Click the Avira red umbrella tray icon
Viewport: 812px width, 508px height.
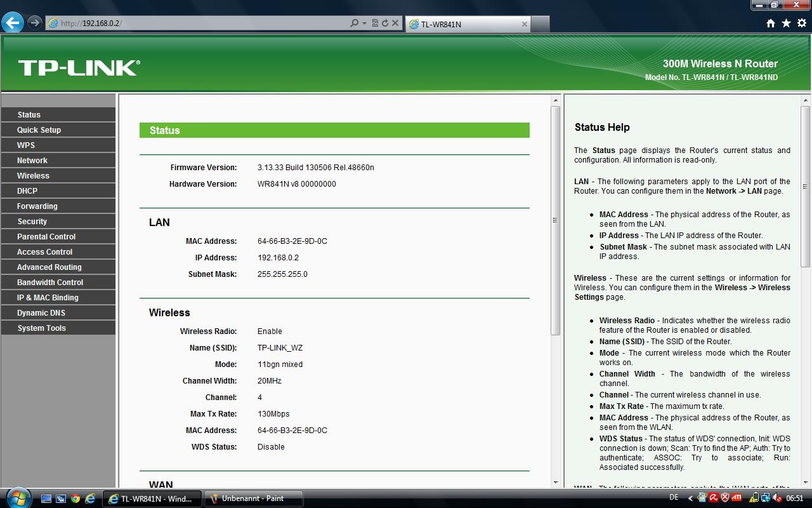[x=714, y=497]
